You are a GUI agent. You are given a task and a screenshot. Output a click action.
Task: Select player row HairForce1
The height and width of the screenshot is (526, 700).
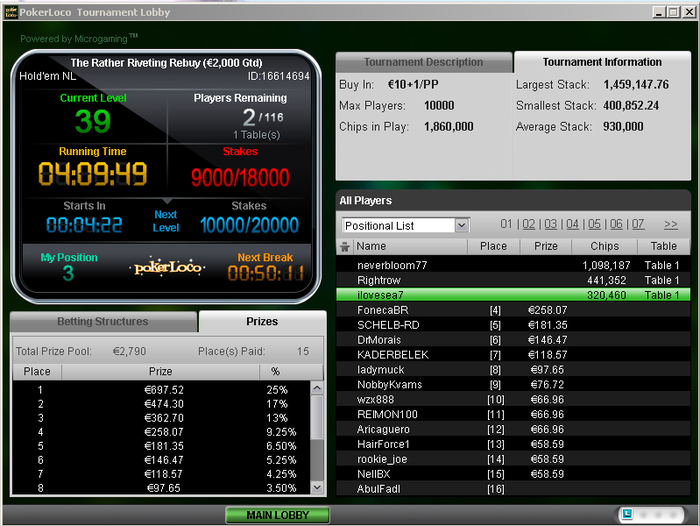coord(513,444)
